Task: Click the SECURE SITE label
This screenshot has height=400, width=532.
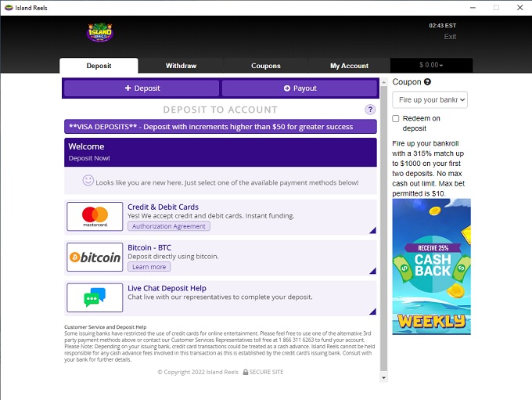Action: pos(266,372)
